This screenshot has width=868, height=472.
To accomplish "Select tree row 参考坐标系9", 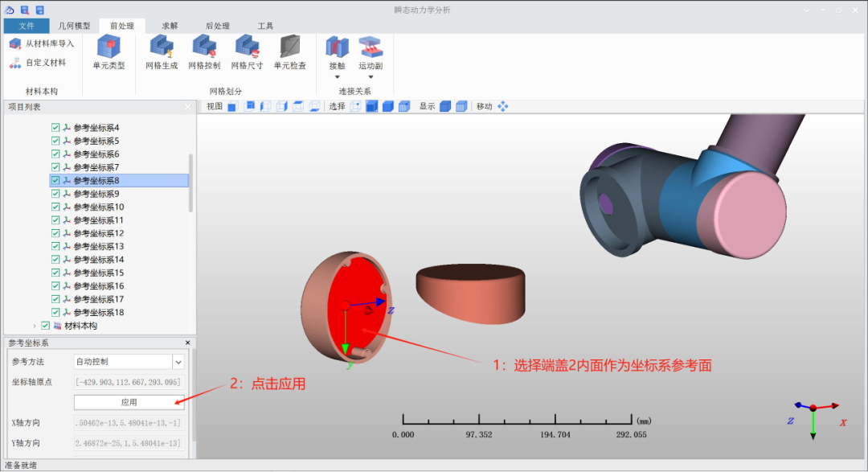I will 119,194.
